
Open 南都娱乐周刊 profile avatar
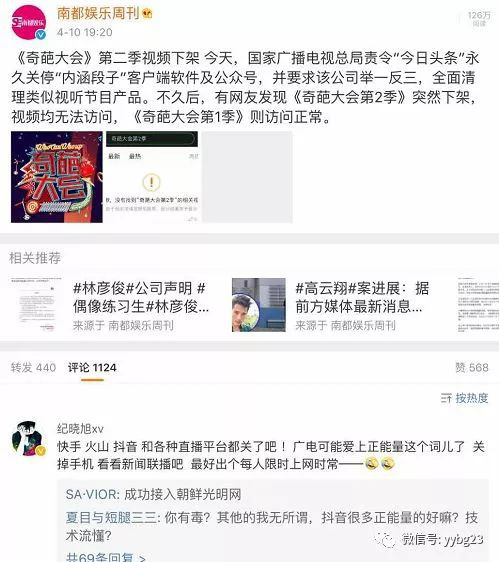(29, 23)
